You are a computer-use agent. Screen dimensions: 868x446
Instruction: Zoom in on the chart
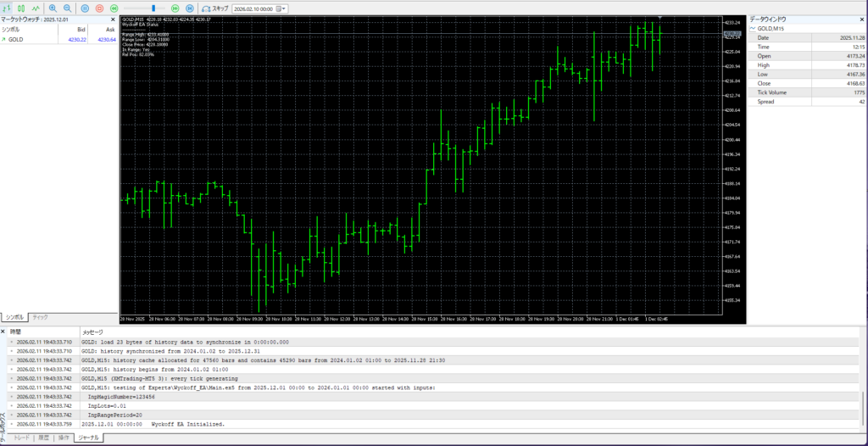[x=53, y=8]
